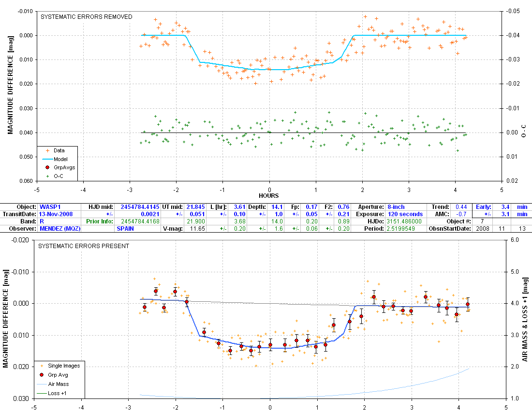Click the UT mid value 21.845
The image size is (532, 413).
(x=195, y=207)
